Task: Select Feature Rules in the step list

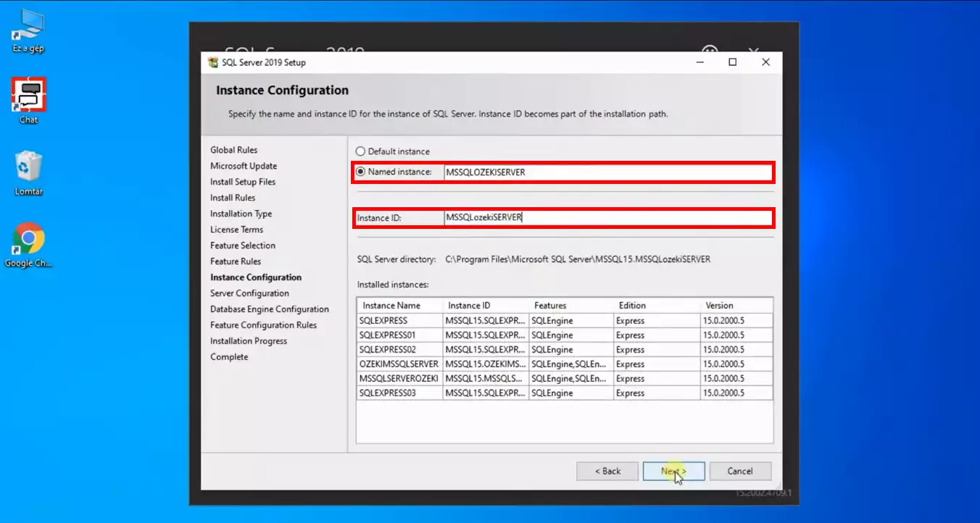Action: (236, 261)
